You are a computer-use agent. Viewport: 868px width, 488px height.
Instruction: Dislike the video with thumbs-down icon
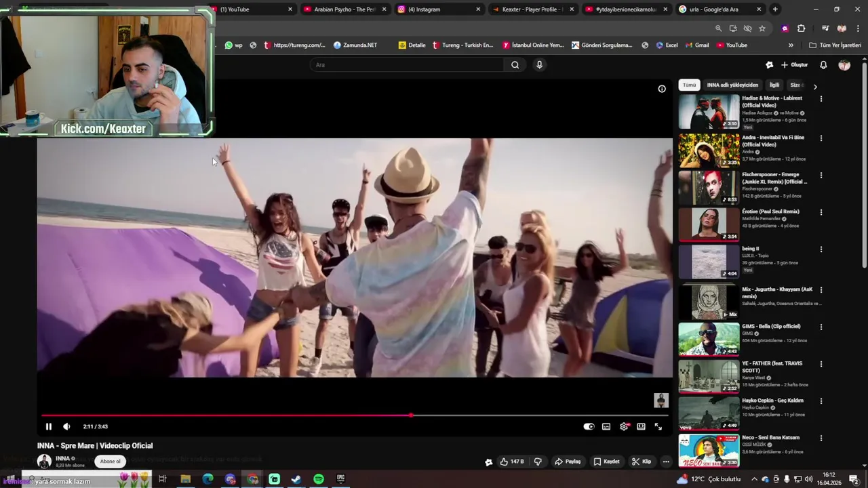[x=538, y=462]
